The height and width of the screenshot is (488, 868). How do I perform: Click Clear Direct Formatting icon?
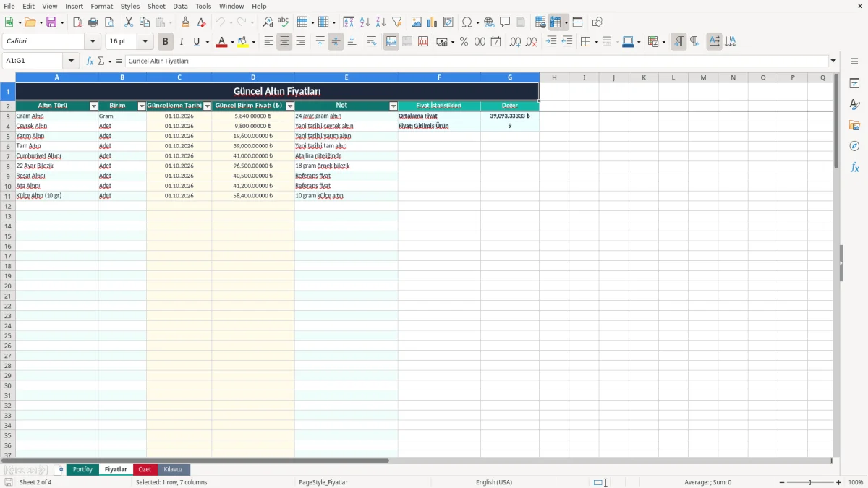pos(202,22)
